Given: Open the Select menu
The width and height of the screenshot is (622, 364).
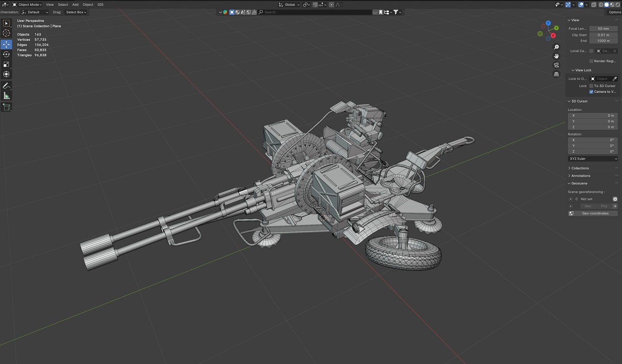Looking at the screenshot, I should coord(63,5).
